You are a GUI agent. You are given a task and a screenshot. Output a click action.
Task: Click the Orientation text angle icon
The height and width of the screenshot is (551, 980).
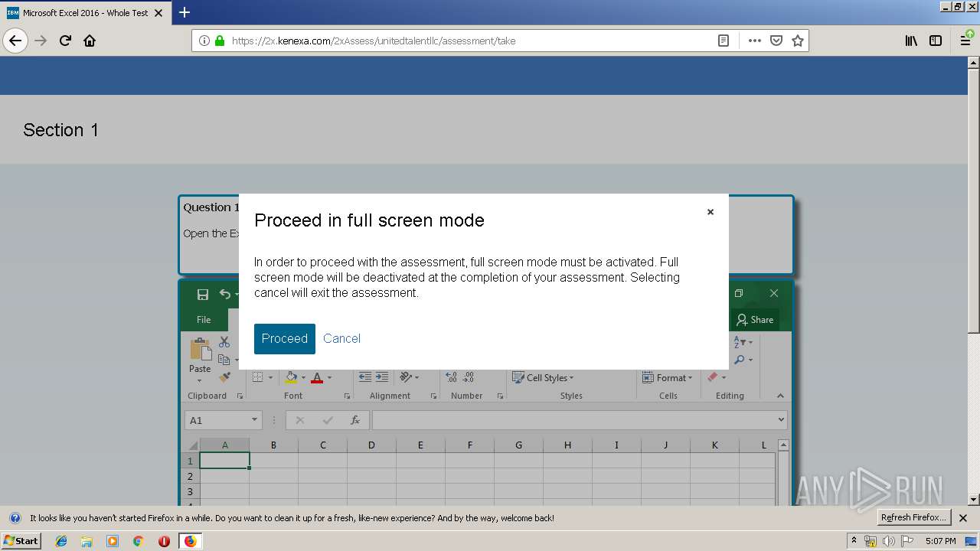[407, 377]
